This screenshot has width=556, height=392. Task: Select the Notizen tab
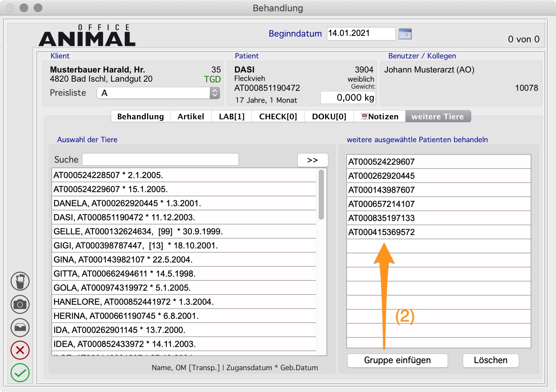(x=380, y=116)
